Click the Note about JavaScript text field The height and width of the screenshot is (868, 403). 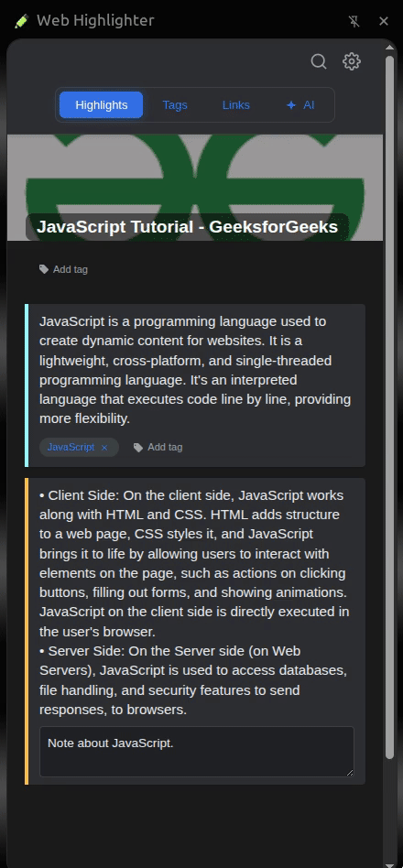click(197, 752)
